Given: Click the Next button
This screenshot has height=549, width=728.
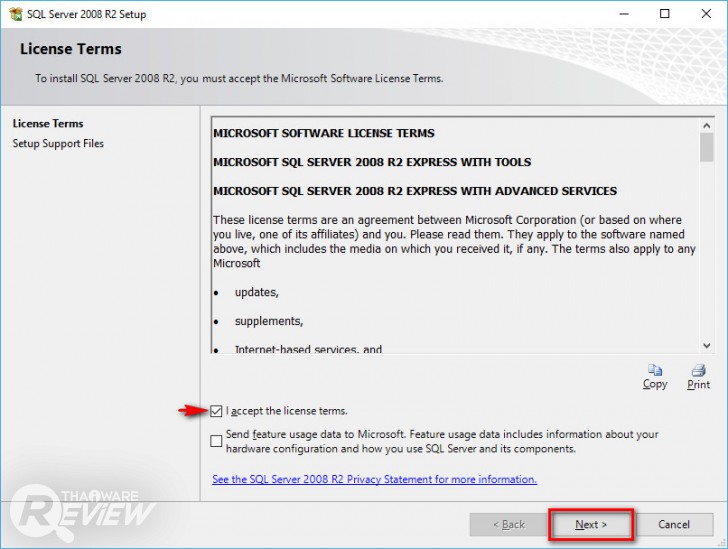Looking at the screenshot, I should click(x=591, y=524).
